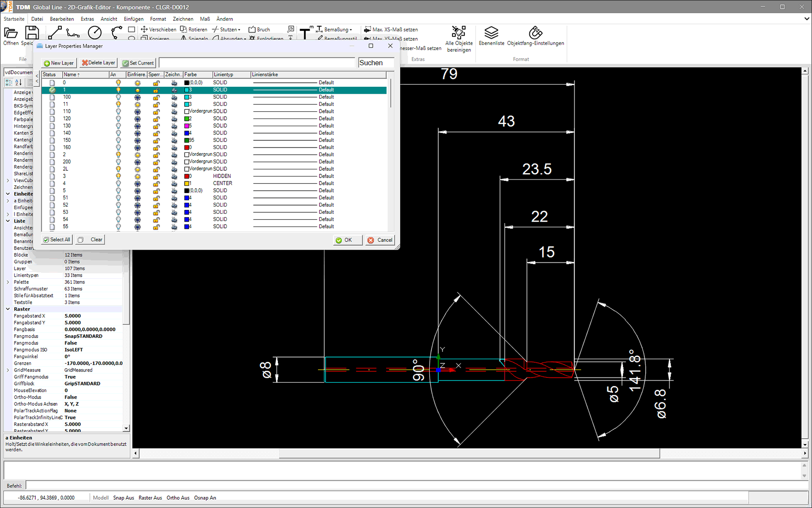812x508 pixels.
Task: Click the large text T tool
Action: click(305, 33)
